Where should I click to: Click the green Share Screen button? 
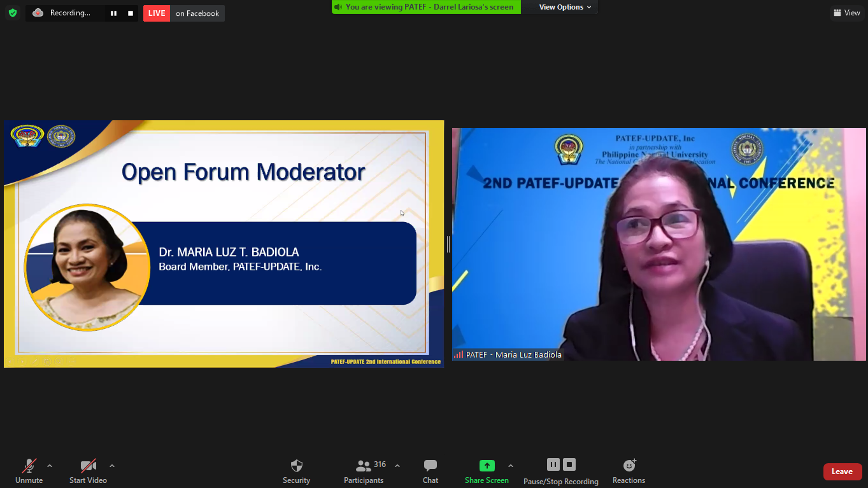tap(487, 471)
